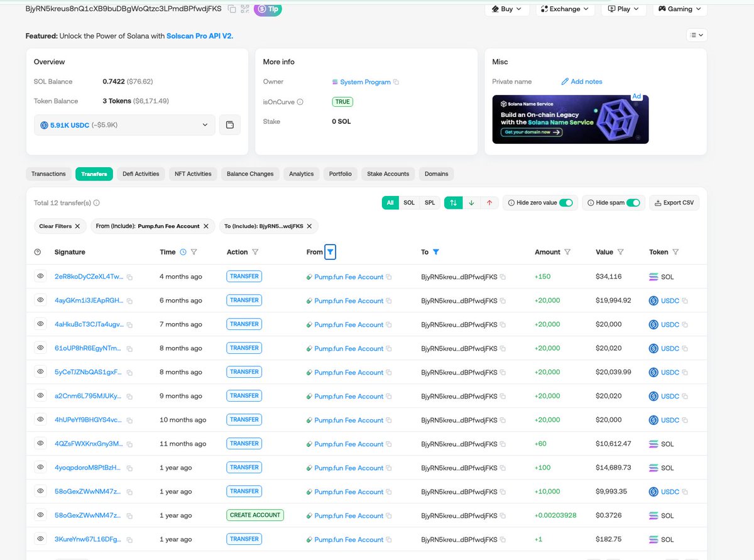Click the isOnCurve info icon

pos(300,102)
